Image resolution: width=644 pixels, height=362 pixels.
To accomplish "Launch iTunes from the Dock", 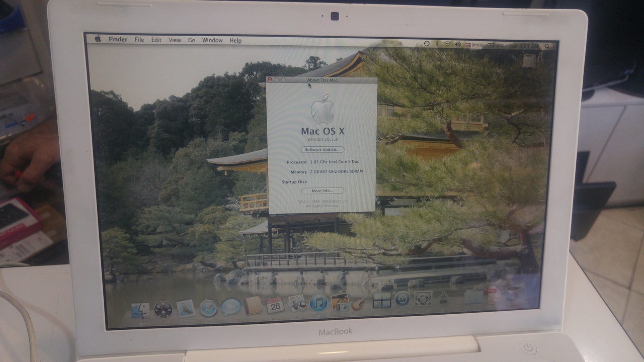I will coord(318,303).
